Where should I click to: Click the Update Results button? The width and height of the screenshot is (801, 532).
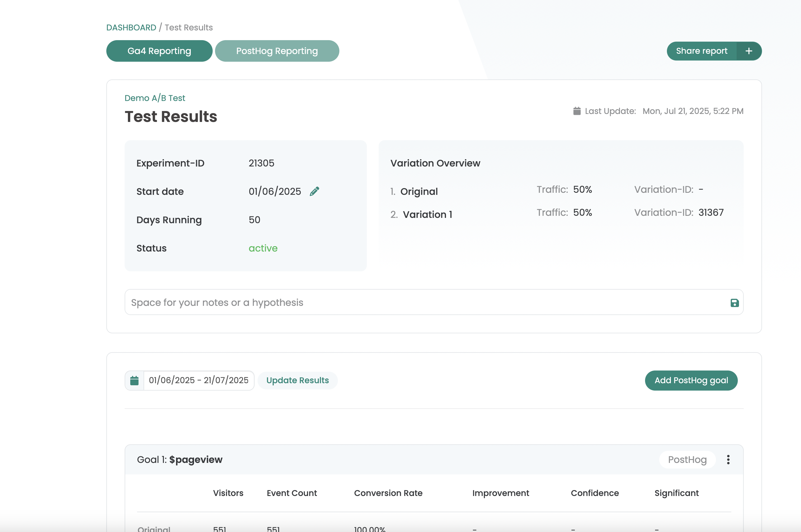coord(297,380)
